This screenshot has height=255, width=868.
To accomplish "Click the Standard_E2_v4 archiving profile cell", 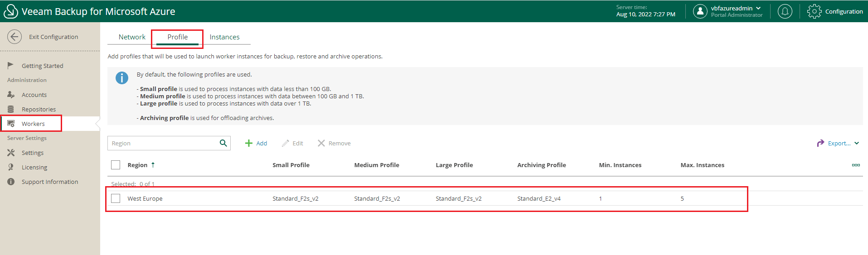I will [x=539, y=198].
